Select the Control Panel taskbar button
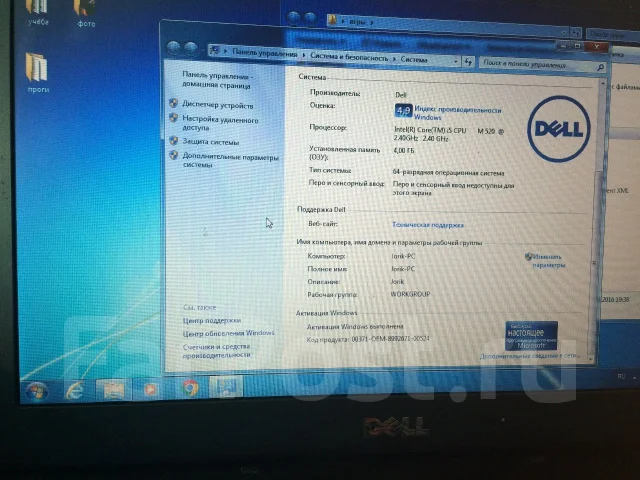This screenshot has height=480, width=640. click(225, 386)
